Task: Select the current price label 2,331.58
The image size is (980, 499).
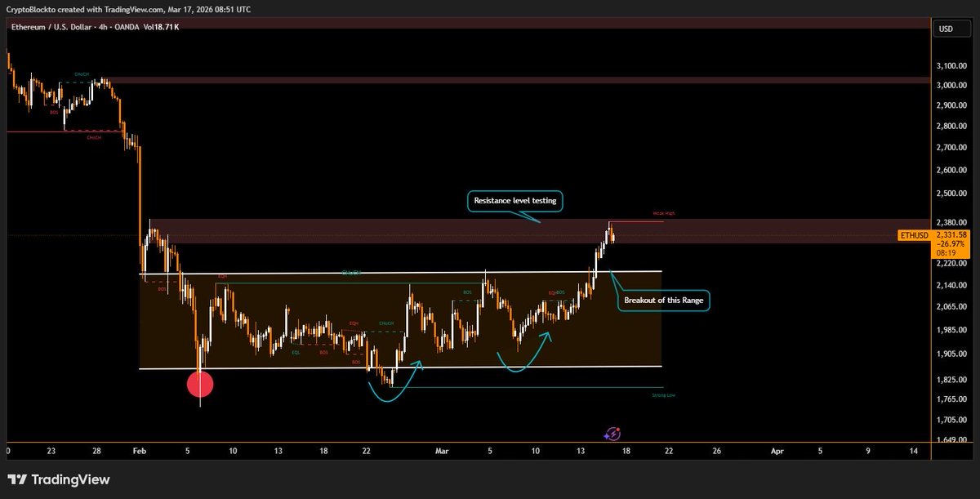Action: (951, 235)
